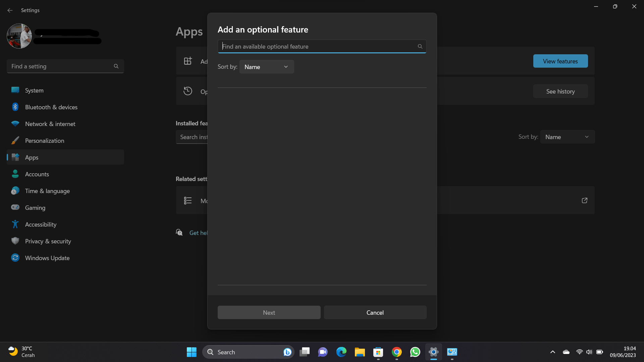The height and width of the screenshot is (362, 644).
Task: Click the search icon in optional feature dialog
Action: point(420,46)
